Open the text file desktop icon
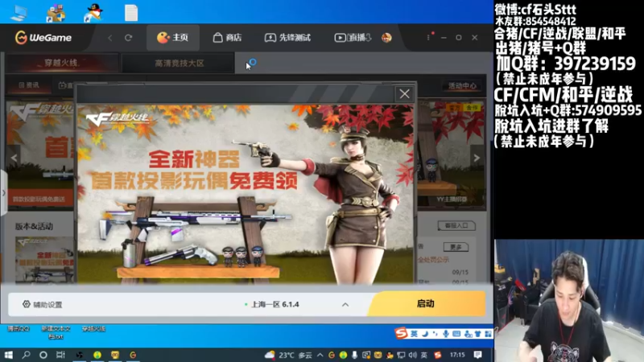Image resolution: width=644 pixels, height=362 pixels. [131, 12]
